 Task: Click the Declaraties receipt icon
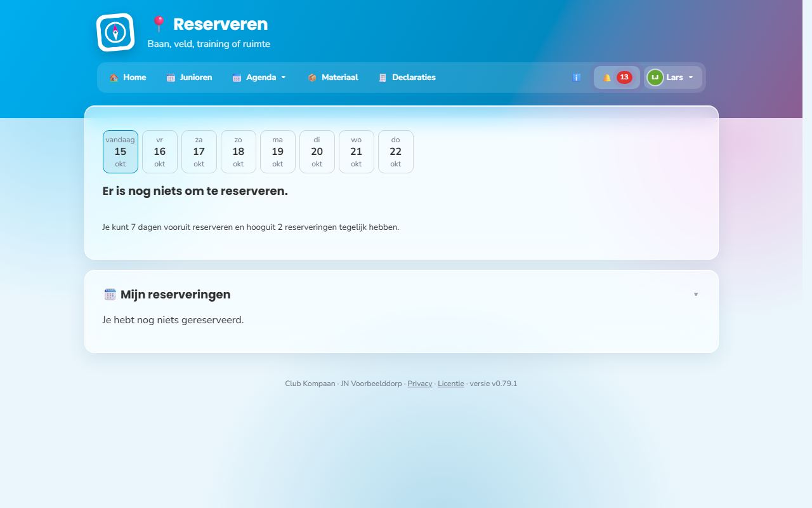(383, 77)
